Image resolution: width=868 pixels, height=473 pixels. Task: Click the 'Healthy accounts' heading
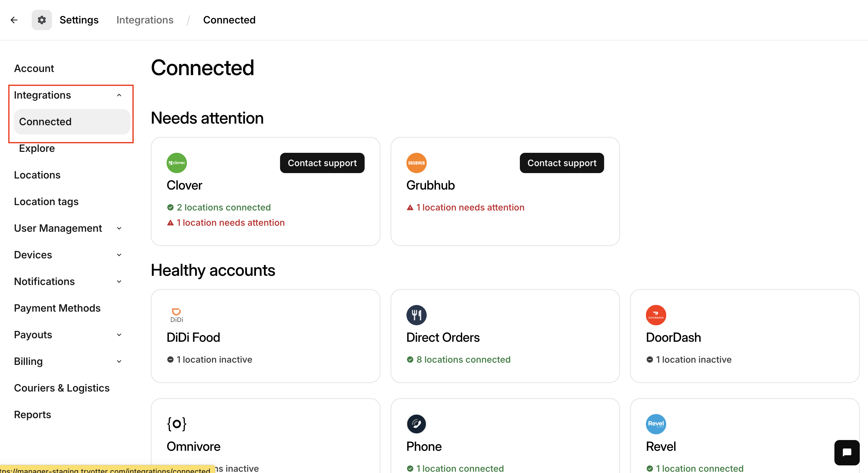click(213, 270)
